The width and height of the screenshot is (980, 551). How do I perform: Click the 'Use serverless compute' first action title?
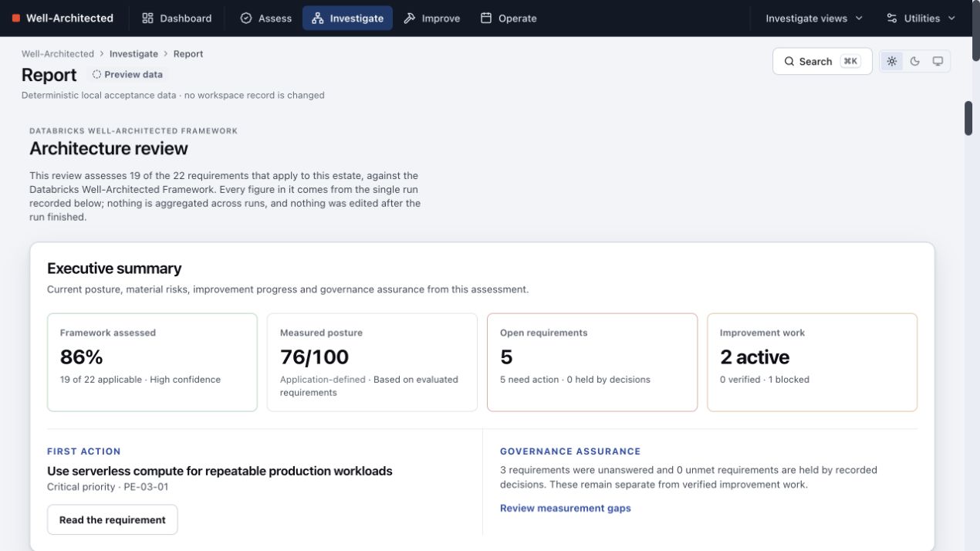click(x=220, y=471)
